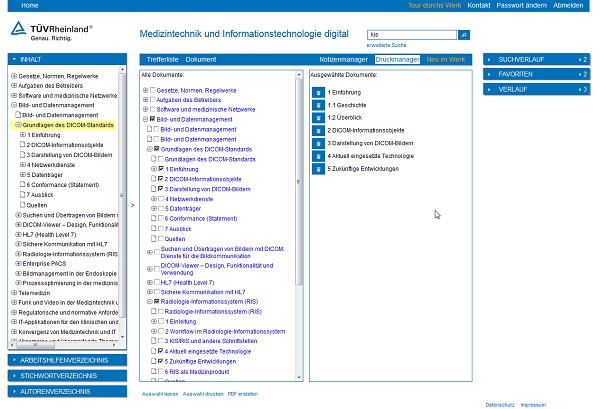Collapse the INHALT panel header

pyautogui.click(x=67, y=59)
